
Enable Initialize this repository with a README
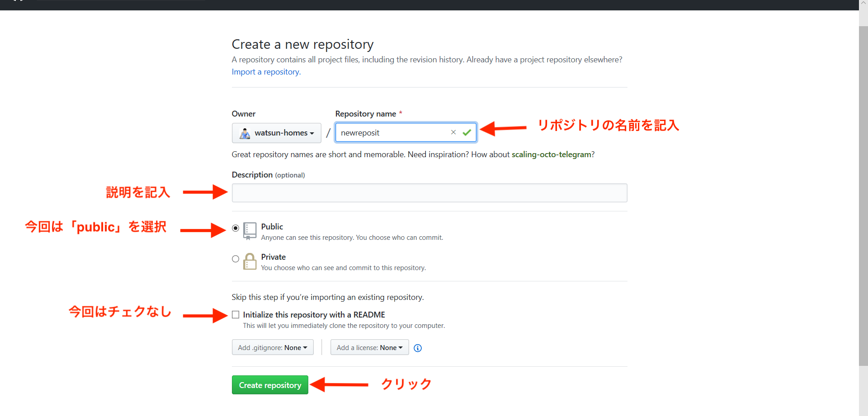(235, 314)
